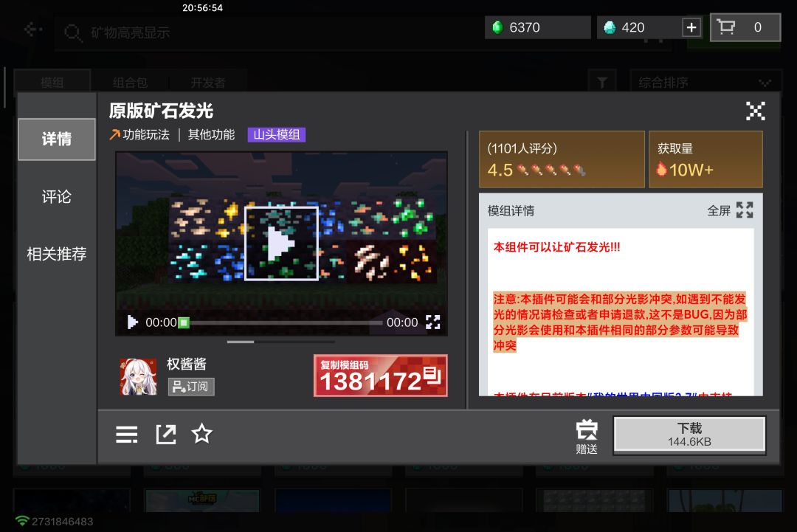Open the 详情 details tab
Screen dimensions: 797x532
[x=56, y=139]
